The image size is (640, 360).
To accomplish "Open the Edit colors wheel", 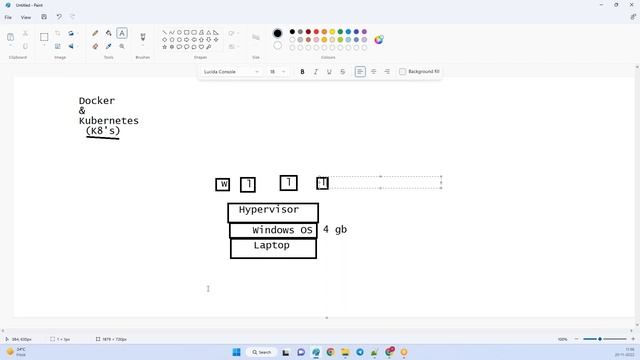I will click(x=379, y=40).
